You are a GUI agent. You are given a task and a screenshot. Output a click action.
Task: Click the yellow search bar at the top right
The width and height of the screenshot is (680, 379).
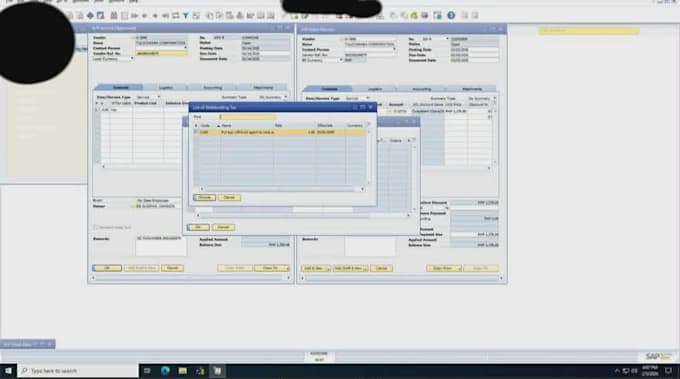coord(588,31)
